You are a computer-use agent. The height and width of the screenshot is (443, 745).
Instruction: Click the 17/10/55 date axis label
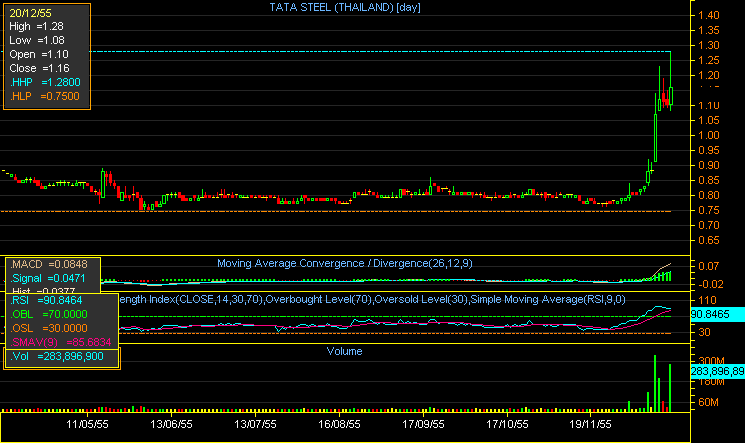click(507, 424)
